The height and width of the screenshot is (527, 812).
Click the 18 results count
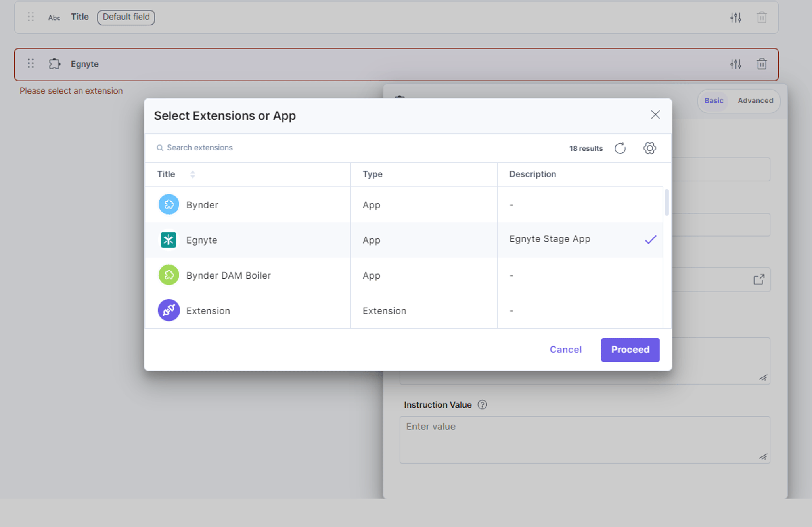(586, 148)
